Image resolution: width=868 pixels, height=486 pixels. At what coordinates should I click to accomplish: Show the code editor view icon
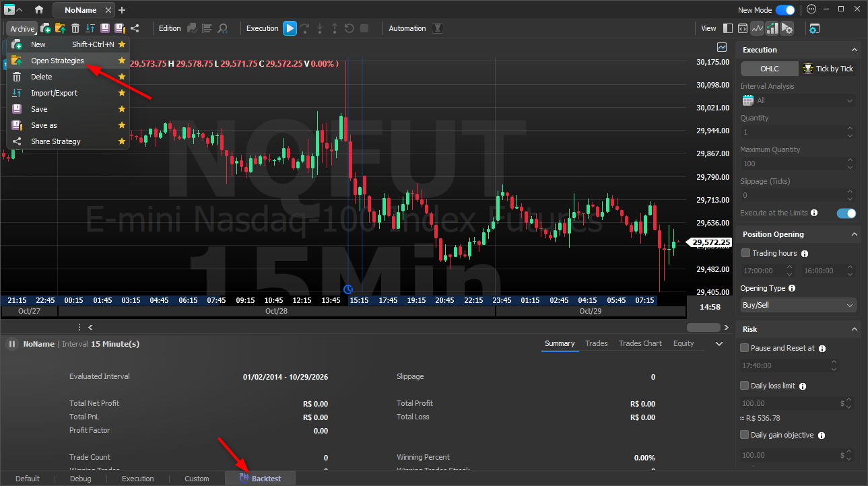point(743,28)
